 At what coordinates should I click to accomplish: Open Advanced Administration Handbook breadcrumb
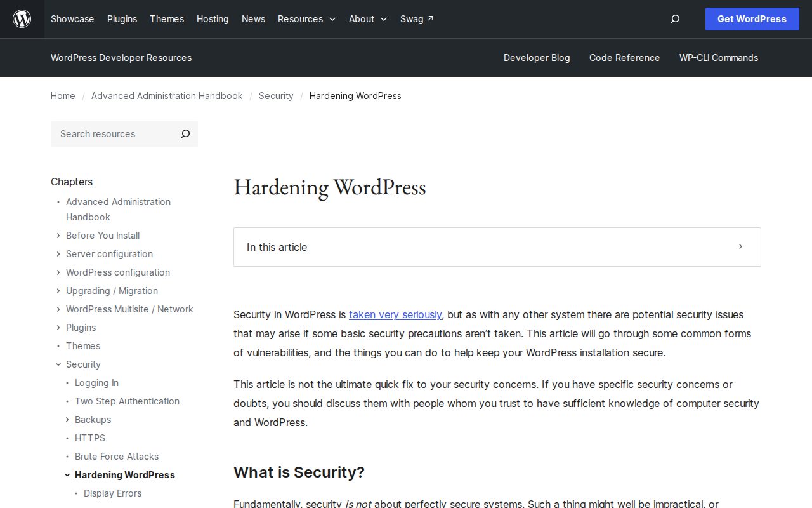pyautogui.click(x=167, y=96)
